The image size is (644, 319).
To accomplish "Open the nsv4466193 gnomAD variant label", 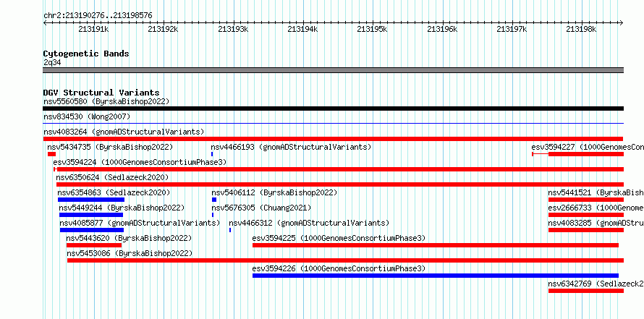I will 291,147.
